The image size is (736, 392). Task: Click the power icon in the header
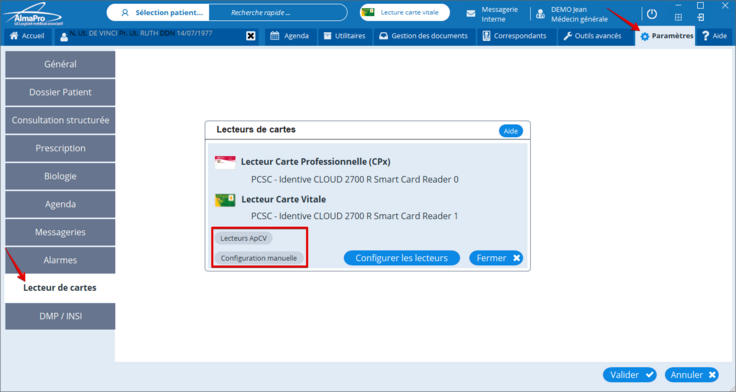652,14
